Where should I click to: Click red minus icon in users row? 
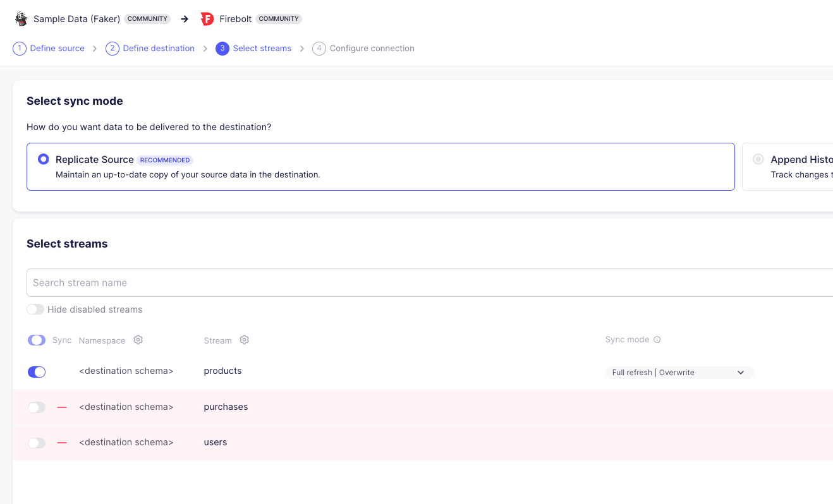pyautogui.click(x=62, y=443)
